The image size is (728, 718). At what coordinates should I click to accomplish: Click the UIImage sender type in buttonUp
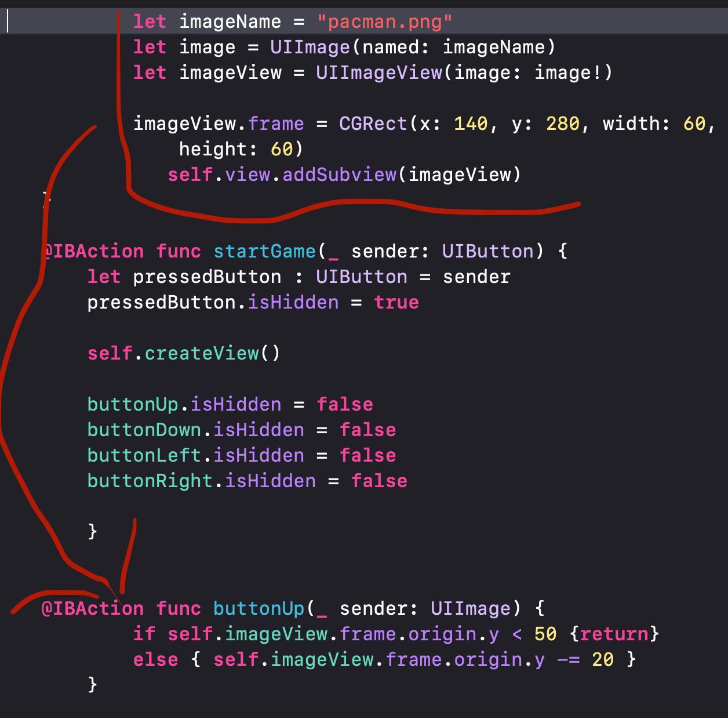pyautogui.click(x=471, y=608)
